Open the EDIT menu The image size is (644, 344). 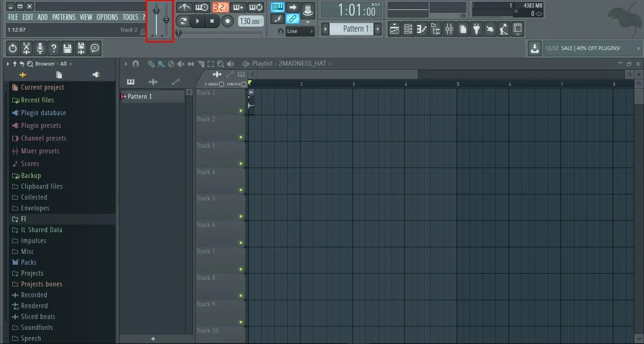click(x=28, y=17)
